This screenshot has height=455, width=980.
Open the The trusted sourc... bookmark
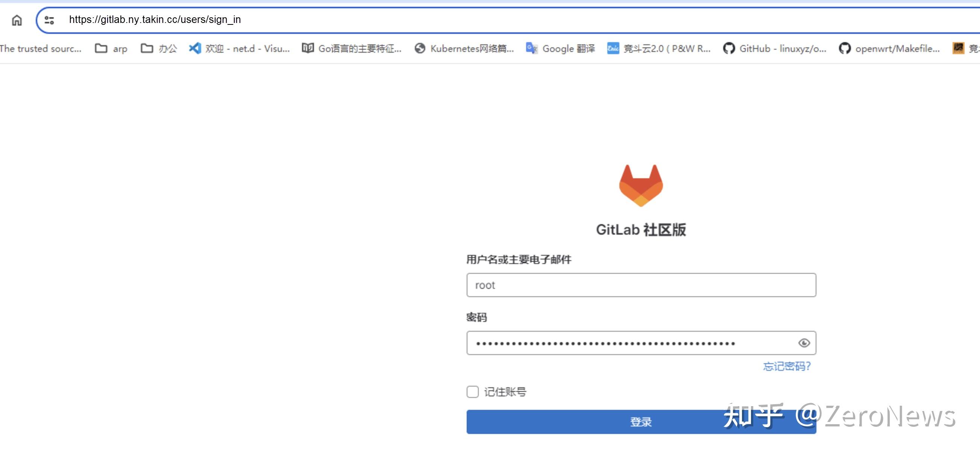[41, 49]
